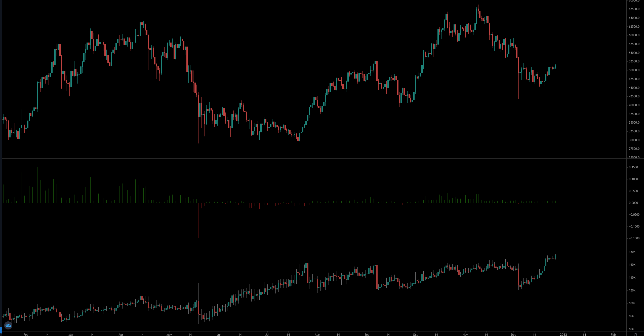The width and height of the screenshot is (644, 336).
Task: Click separator between histogram and bottom panes
Action: (314, 245)
